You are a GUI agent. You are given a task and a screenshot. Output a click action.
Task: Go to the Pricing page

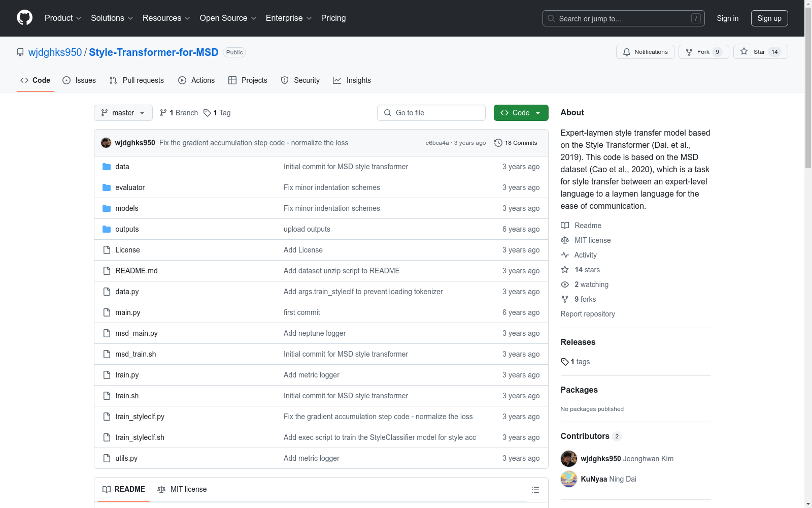333,18
